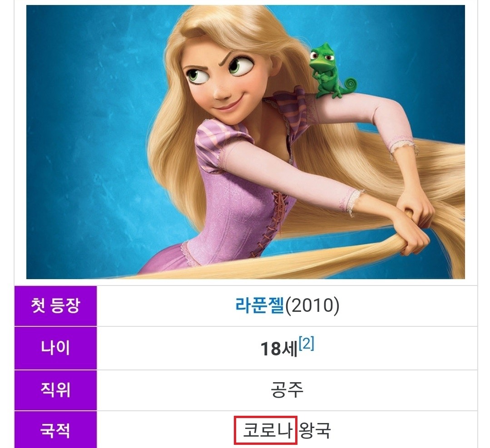The width and height of the screenshot is (490, 448).
Task: Click the 왕국 text after 코로나
Action: 315,430
